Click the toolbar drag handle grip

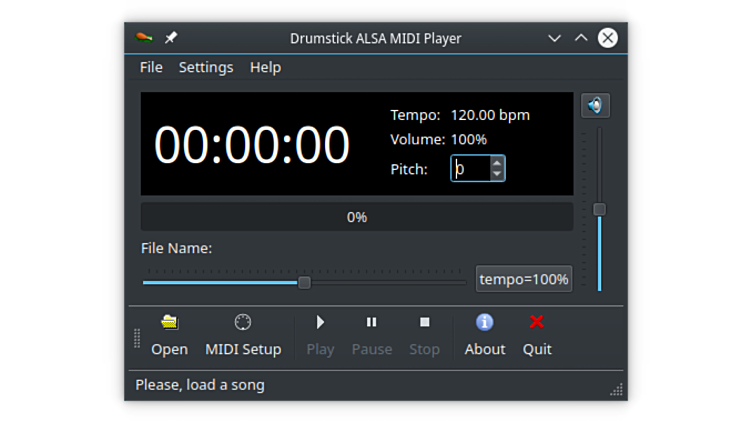click(x=138, y=339)
